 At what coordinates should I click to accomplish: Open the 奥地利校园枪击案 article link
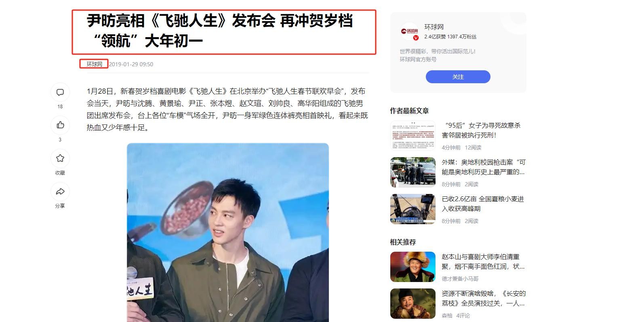[x=483, y=167]
